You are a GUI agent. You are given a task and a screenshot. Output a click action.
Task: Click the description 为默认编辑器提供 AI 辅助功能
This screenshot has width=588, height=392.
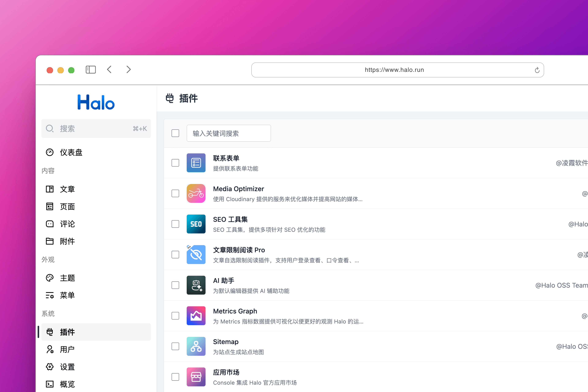point(251,291)
